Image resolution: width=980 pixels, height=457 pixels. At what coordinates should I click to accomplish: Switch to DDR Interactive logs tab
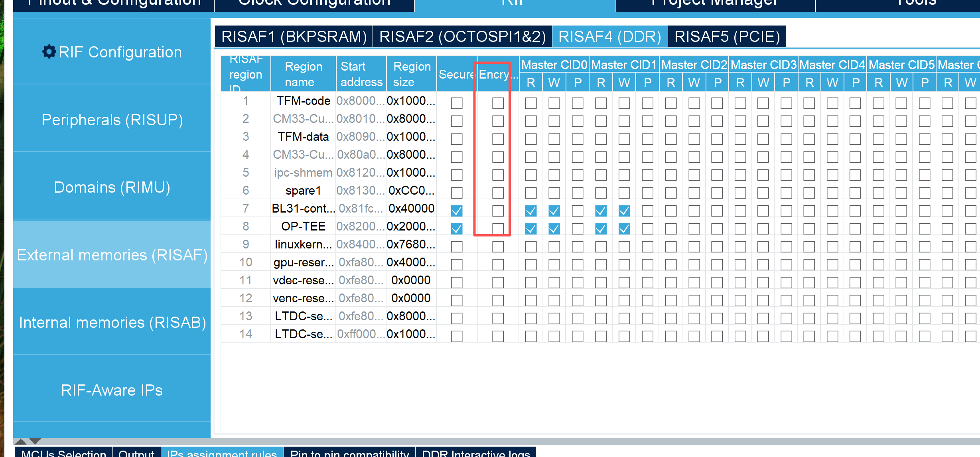pos(475,453)
